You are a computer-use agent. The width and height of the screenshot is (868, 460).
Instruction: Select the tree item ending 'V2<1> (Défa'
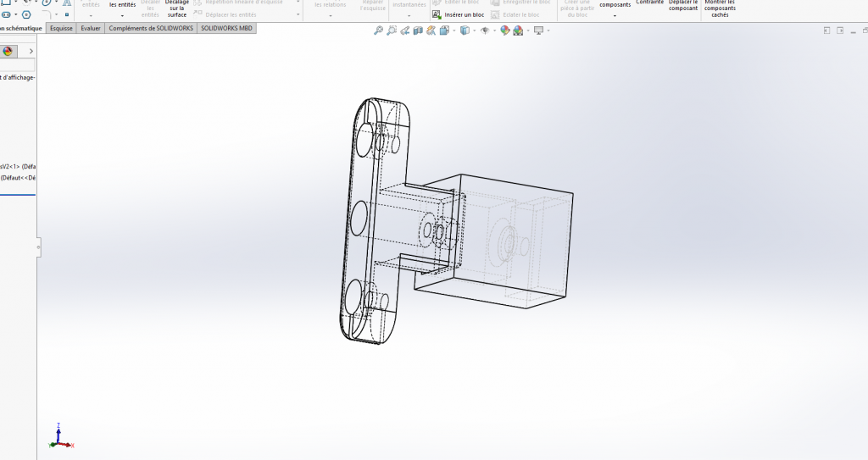coord(19,166)
